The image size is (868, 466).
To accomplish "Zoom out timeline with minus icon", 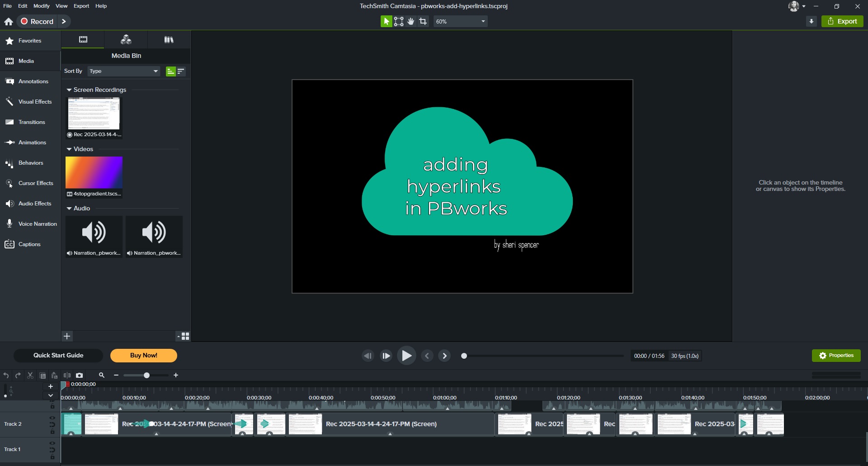I will [116, 376].
